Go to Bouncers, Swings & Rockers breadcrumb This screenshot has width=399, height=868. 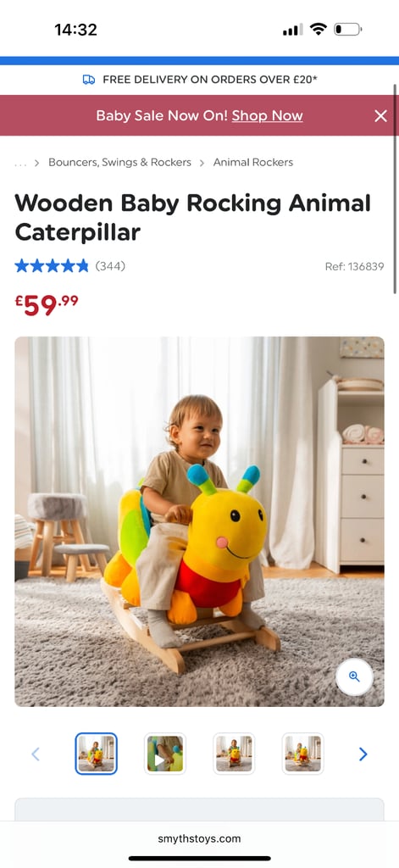click(x=119, y=162)
